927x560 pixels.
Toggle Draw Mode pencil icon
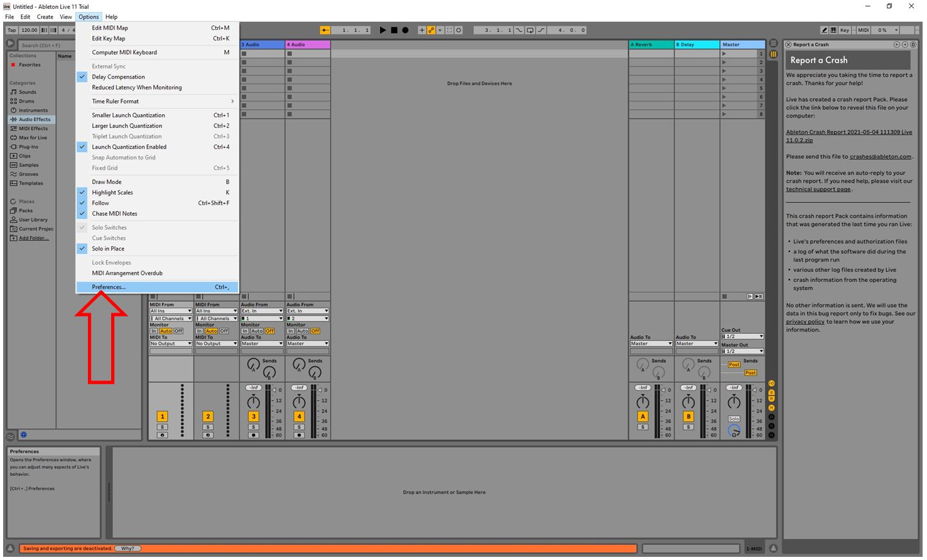click(x=824, y=30)
